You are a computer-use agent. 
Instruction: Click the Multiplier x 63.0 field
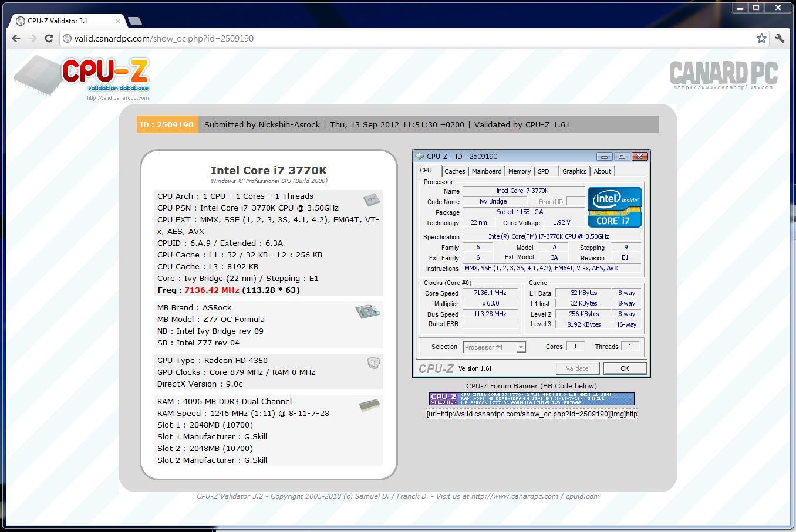(490, 304)
